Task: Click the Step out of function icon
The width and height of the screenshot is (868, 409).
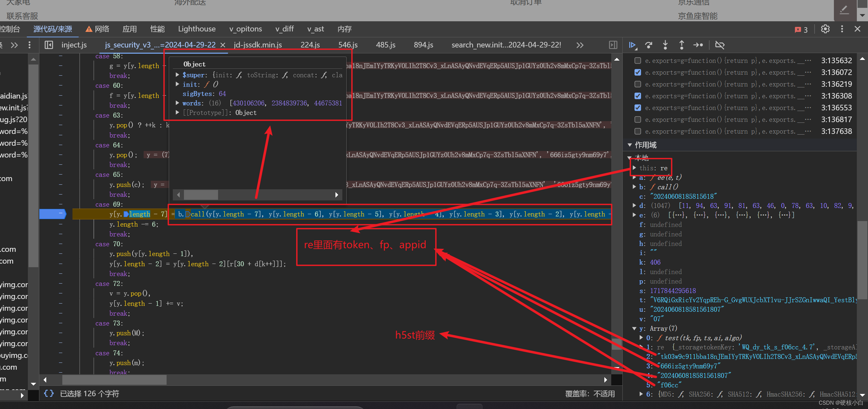Action: (x=681, y=45)
